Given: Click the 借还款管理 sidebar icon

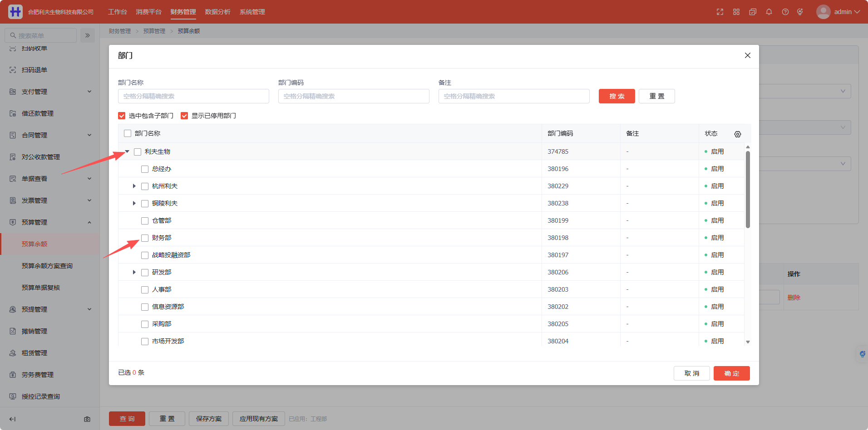Looking at the screenshot, I should click(x=13, y=113).
